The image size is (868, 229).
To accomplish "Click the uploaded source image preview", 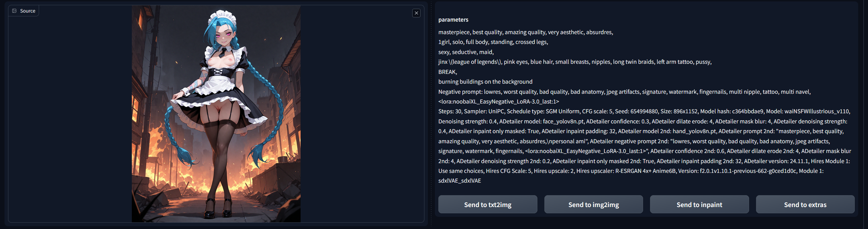I will pyautogui.click(x=216, y=113).
